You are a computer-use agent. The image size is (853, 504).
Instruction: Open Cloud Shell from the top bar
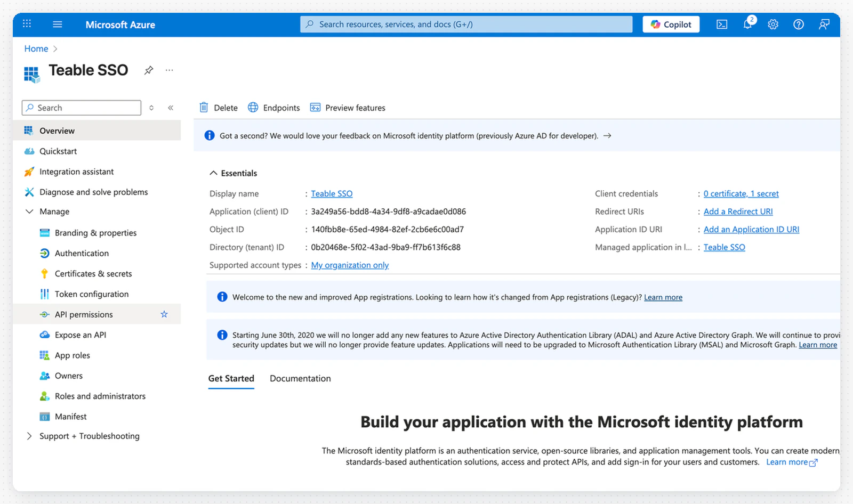tap(722, 25)
